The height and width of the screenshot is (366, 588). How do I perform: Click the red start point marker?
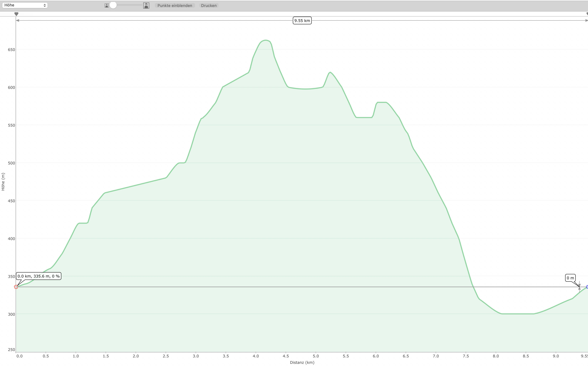tap(16, 287)
